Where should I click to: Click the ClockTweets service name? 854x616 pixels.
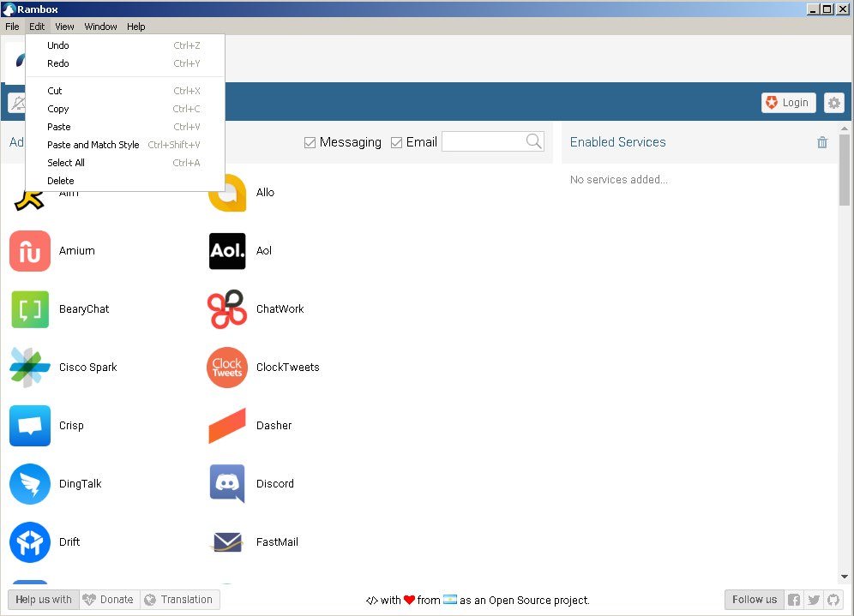tap(287, 368)
